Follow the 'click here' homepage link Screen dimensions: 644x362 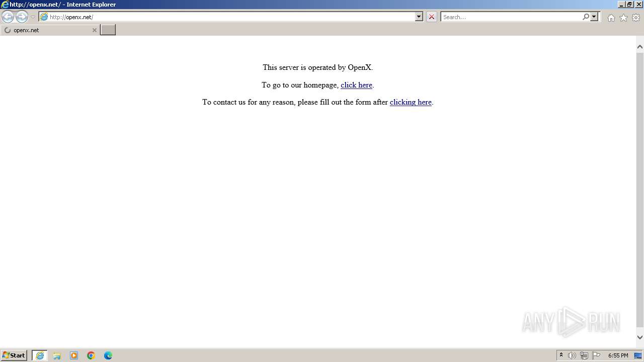point(356,85)
